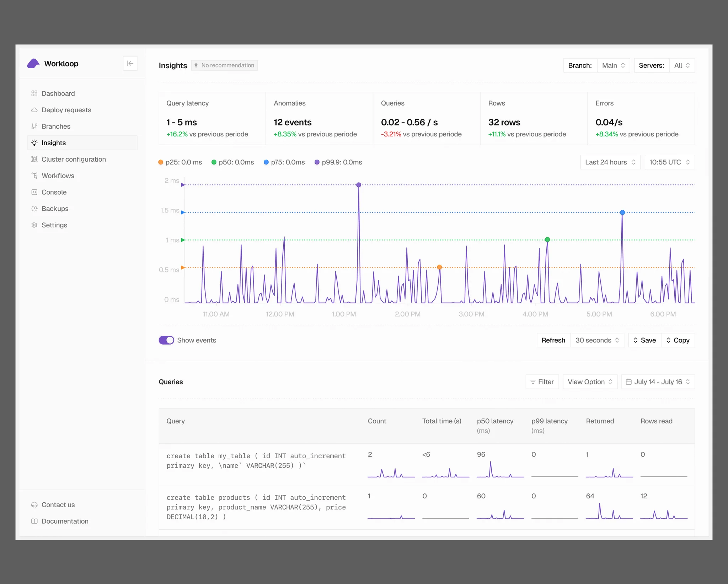
Task: Click the Branches fork icon
Action: [34, 126]
